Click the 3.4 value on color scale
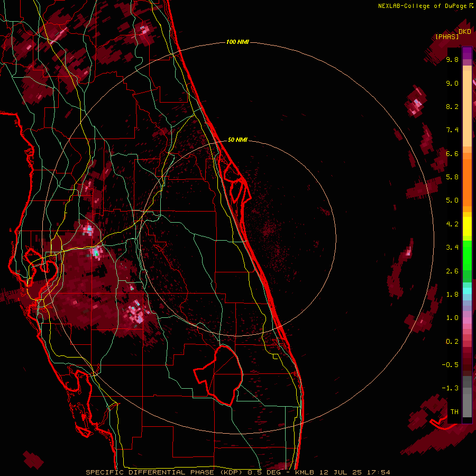Image resolution: width=476 pixels, height=476 pixels. [x=452, y=248]
